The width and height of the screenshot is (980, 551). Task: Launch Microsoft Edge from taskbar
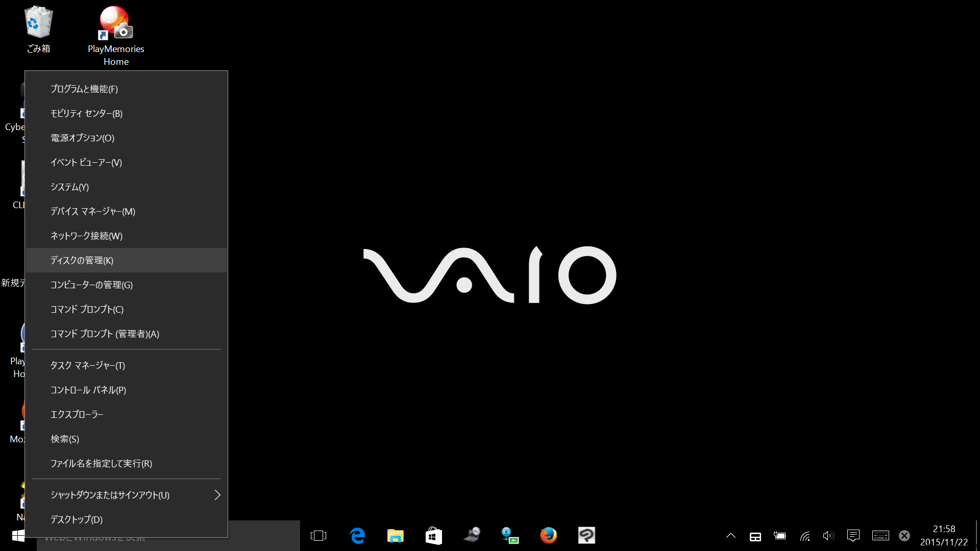pyautogui.click(x=357, y=536)
